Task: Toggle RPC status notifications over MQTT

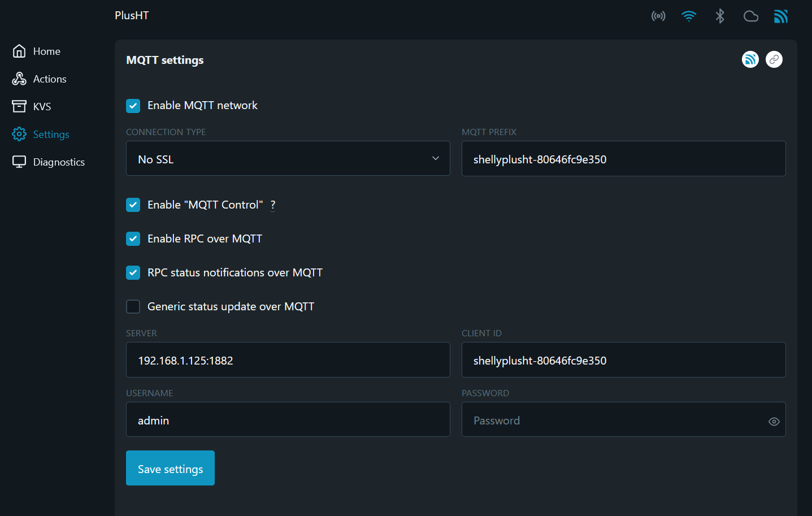Action: 133,273
